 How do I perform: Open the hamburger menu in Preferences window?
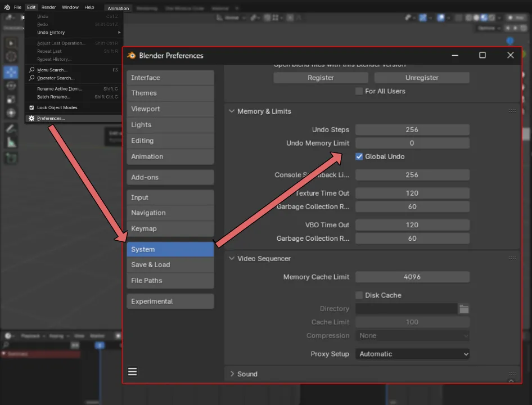tap(132, 372)
